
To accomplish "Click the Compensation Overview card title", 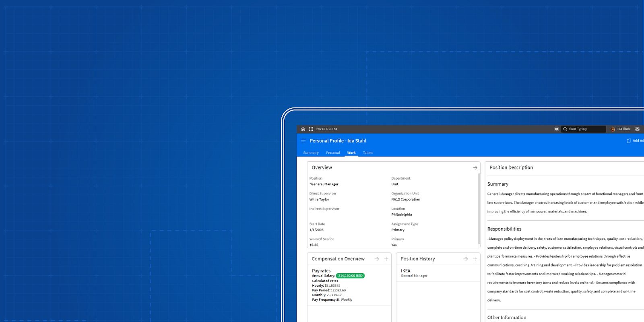I will click(x=338, y=259).
